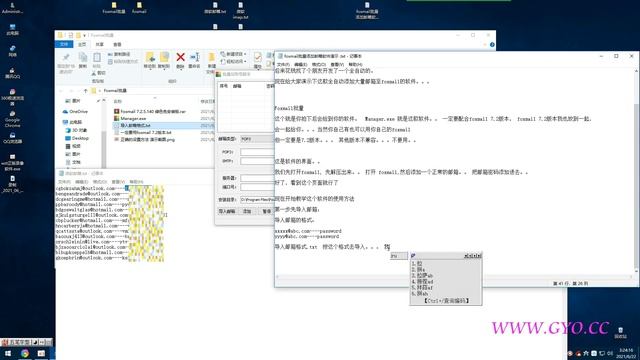This screenshot has width=640, height=360.
Task: Open the Google Chrome desktop shortcut
Action: tap(12, 119)
